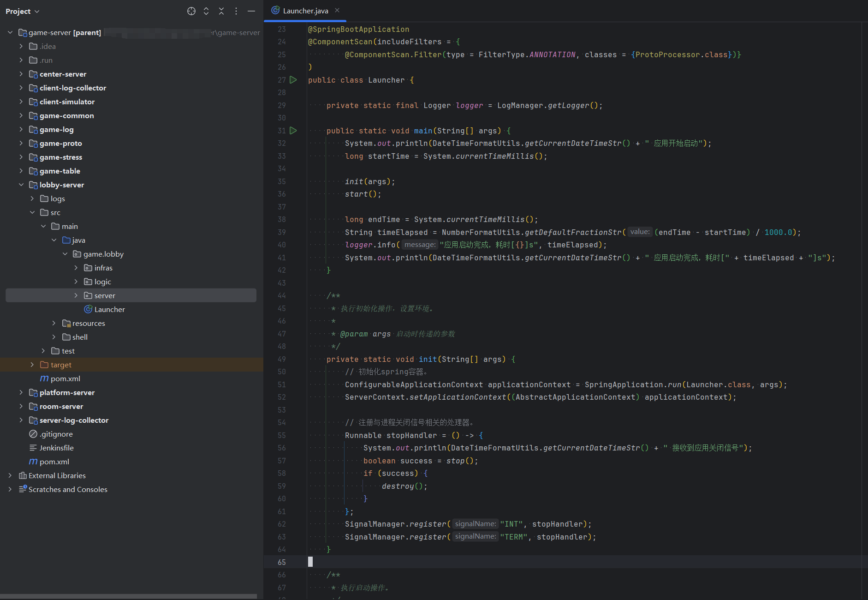Click the init(args) call on line 35
Viewport: 868px width, 600px height.
369,181
